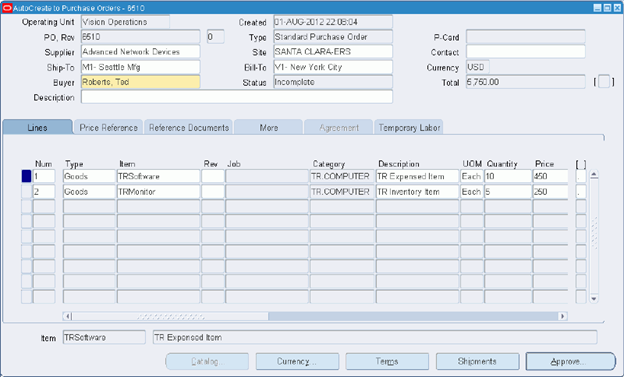Image resolution: width=624 pixels, height=377 pixels.
Task: Click the Type cell Goods on line 2
Action: pos(89,191)
